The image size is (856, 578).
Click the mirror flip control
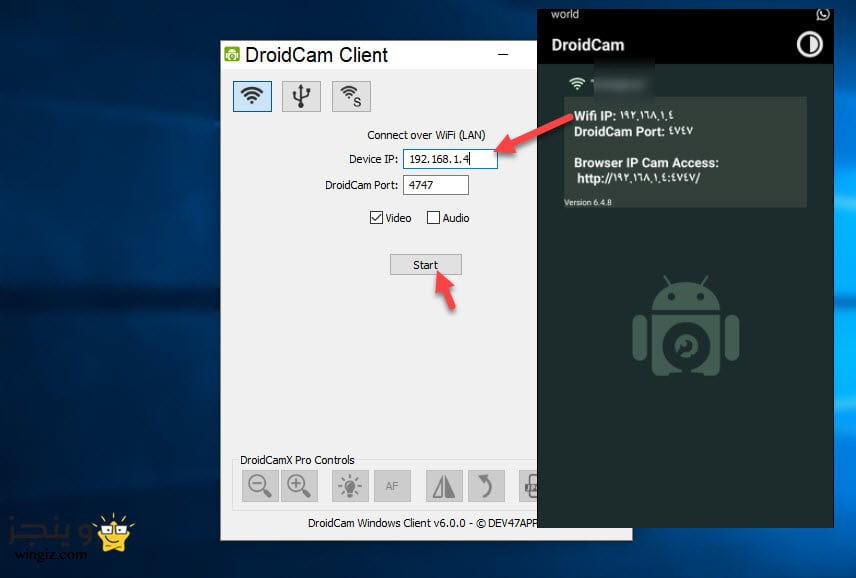[x=444, y=486]
